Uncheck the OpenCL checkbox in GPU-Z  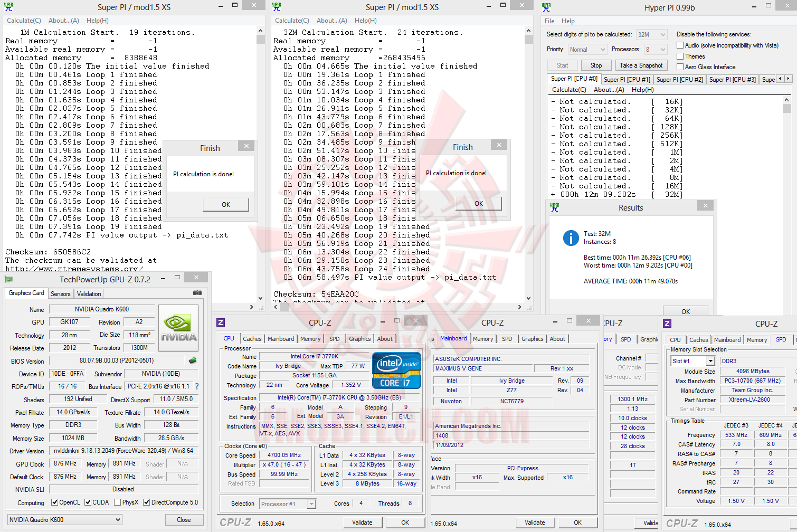54,502
